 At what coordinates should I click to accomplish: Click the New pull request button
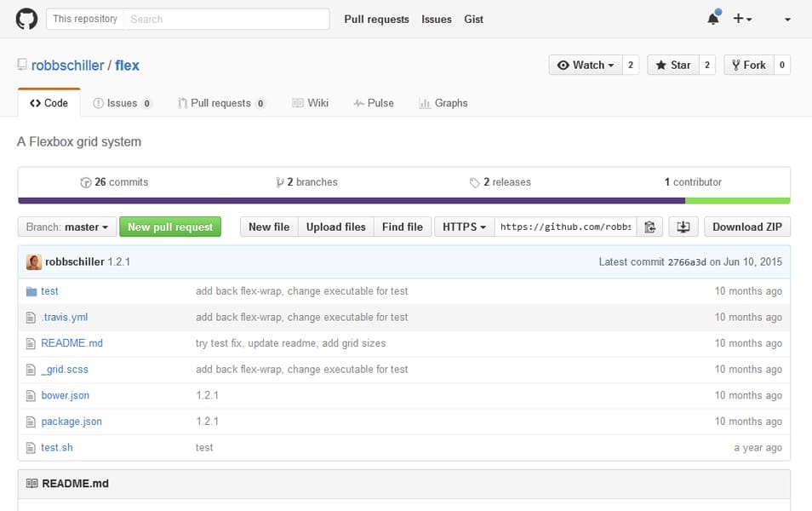coord(170,227)
